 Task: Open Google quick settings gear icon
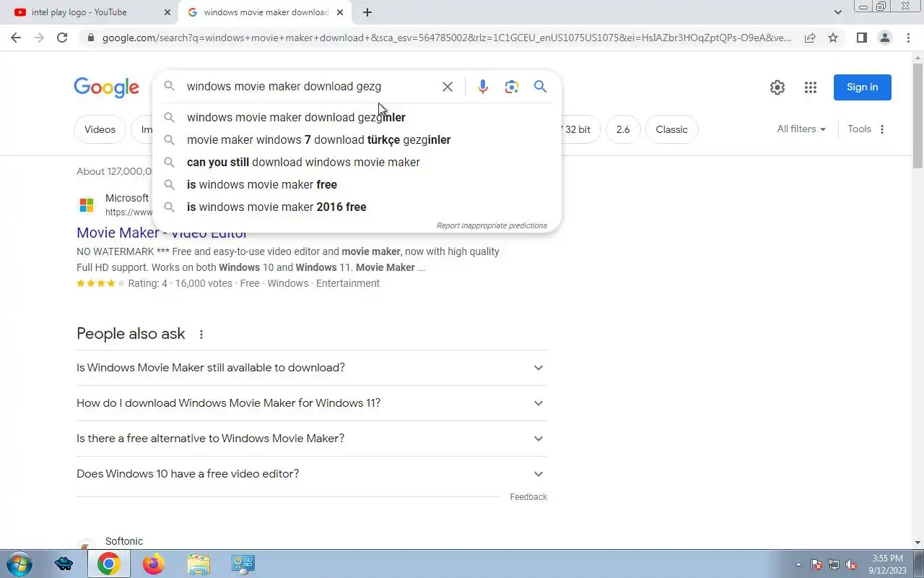(777, 87)
